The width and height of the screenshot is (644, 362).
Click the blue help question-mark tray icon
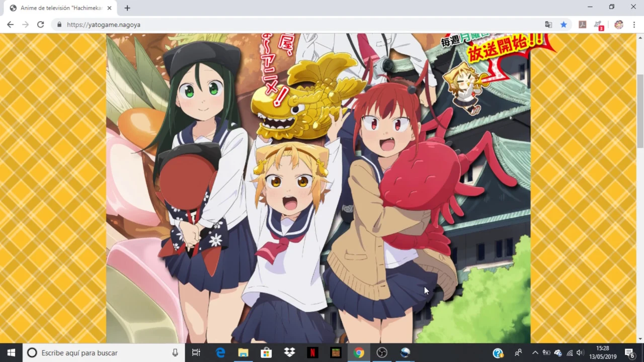[498, 353]
